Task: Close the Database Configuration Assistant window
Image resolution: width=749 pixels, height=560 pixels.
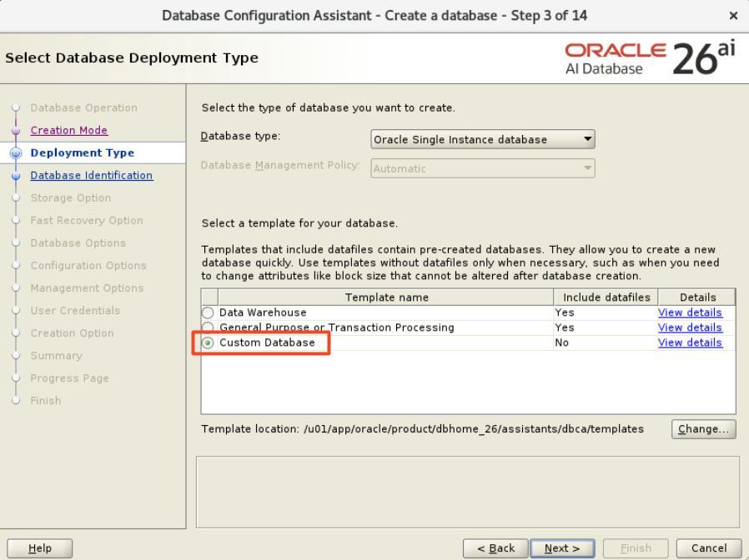Action: coord(732,15)
